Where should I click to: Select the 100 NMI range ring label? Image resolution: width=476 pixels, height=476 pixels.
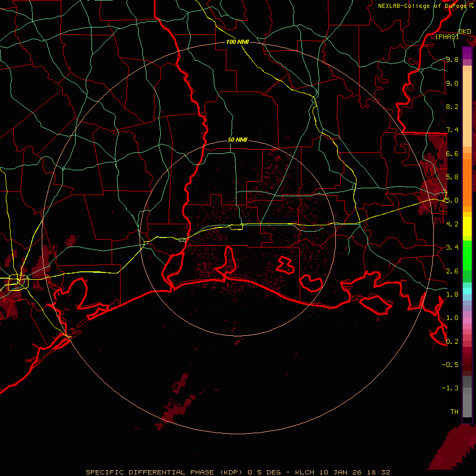click(237, 42)
